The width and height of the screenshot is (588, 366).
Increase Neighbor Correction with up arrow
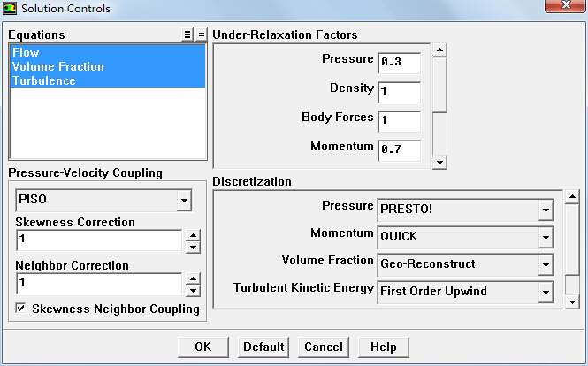(194, 278)
